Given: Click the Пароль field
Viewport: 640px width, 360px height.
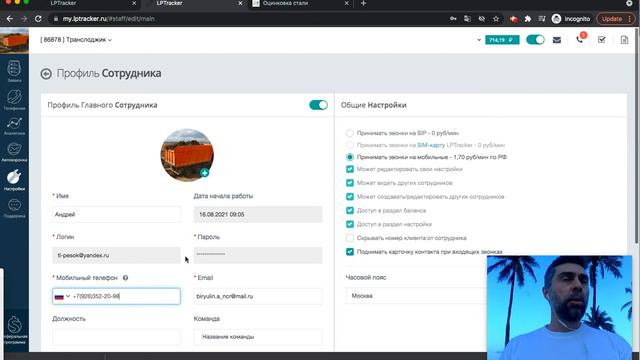Looking at the screenshot, I should [258, 255].
